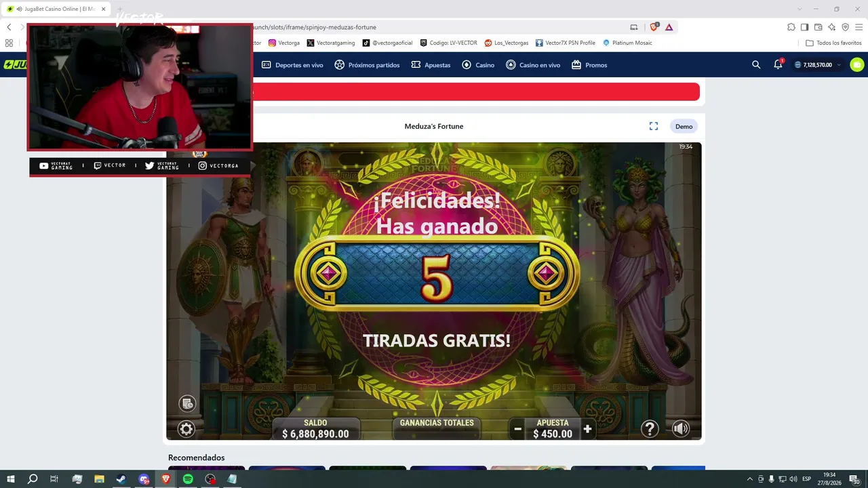Open Windows taskbar search
The height and width of the screenshot is (488, 868).
click(x=33, y=479)
